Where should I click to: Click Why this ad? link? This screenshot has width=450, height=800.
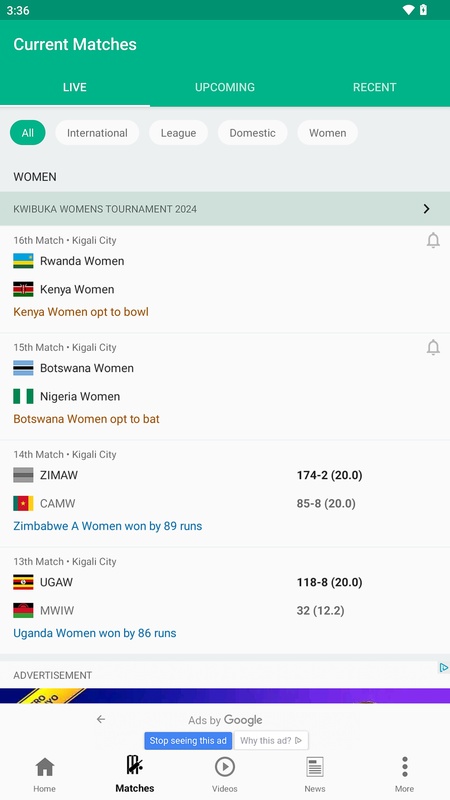(x=271, y=741)
